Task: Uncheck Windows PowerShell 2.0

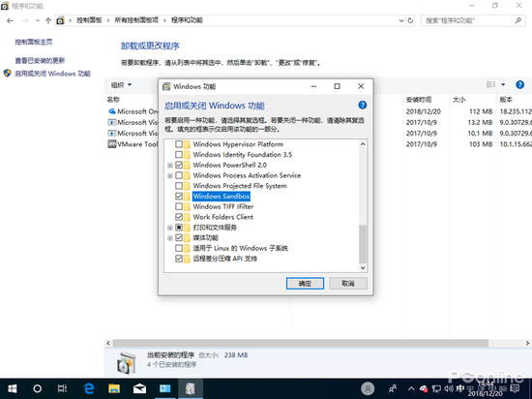Action: (179, 165)
